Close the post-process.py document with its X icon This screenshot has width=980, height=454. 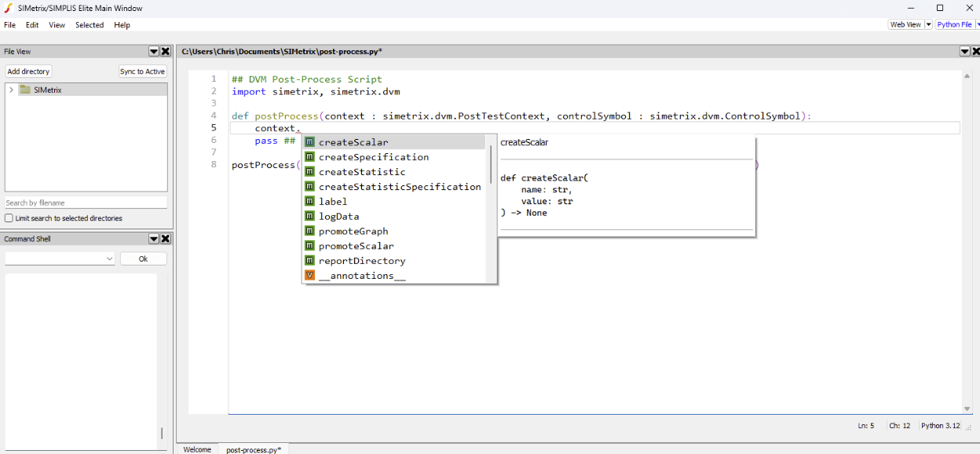coord(976,50)
